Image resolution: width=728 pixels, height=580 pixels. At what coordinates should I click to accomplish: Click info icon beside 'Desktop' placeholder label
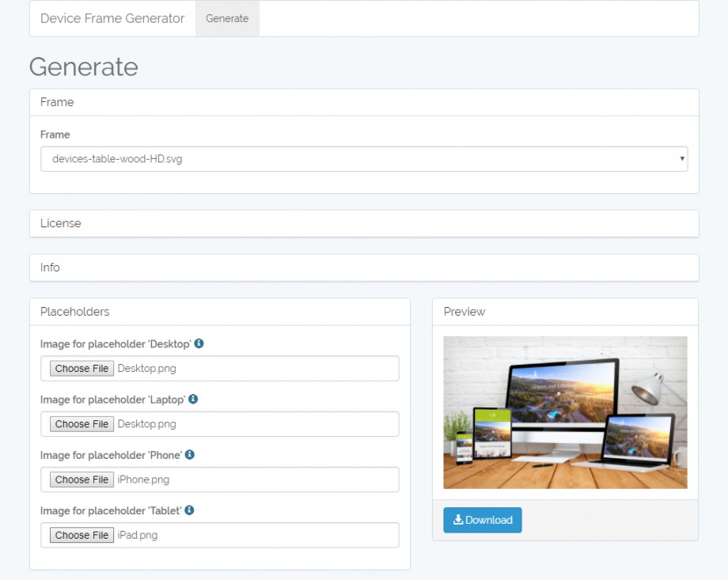click(199, 343)
